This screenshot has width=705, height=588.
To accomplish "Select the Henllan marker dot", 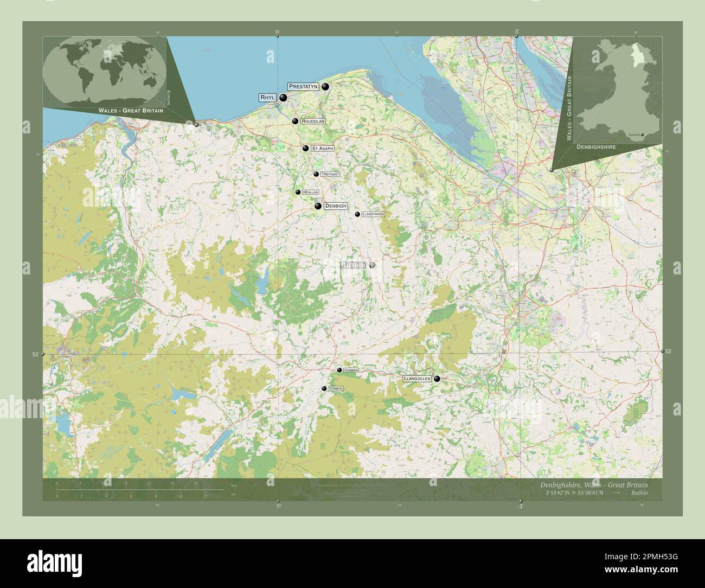I will (298, 192).
